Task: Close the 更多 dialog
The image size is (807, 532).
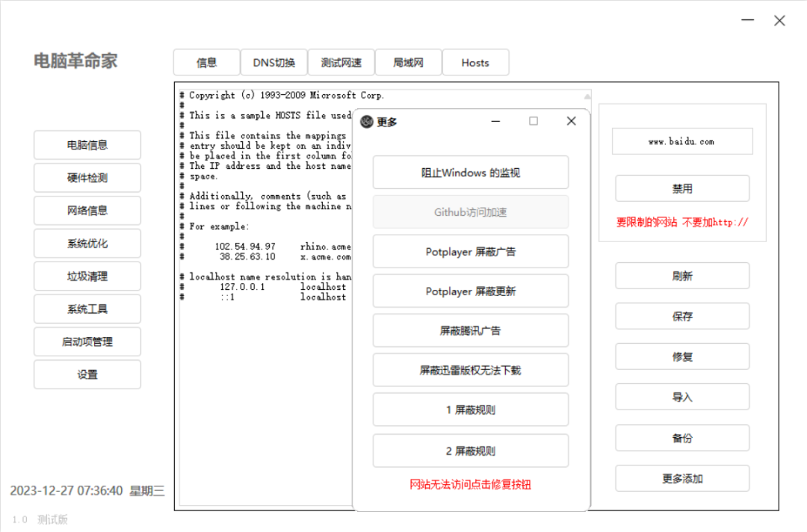Action: click(572, 121)
